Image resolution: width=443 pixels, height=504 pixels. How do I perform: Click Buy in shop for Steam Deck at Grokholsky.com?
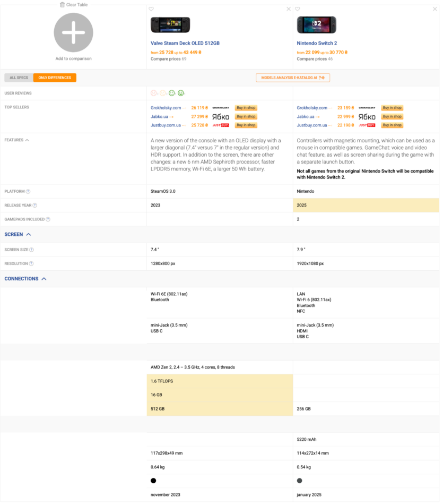[x=246, y=108]
